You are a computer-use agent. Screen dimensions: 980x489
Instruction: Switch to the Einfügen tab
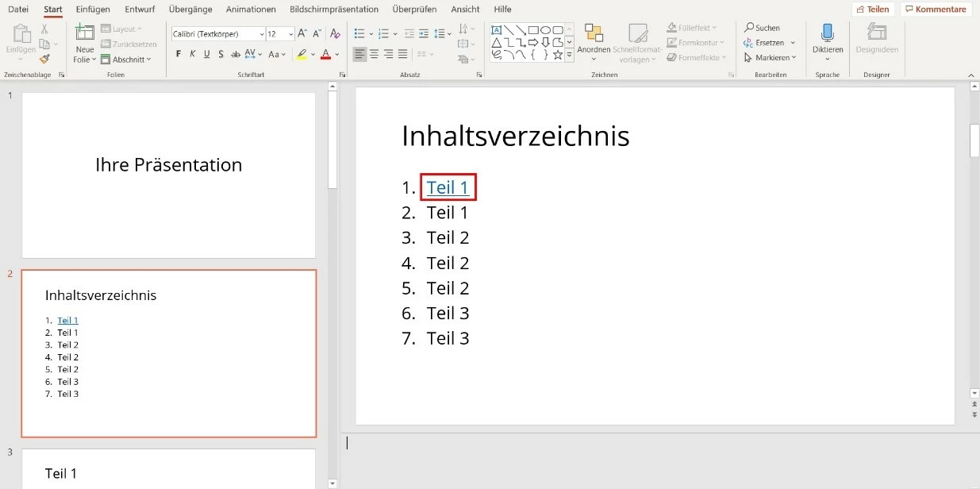[93, 9]
